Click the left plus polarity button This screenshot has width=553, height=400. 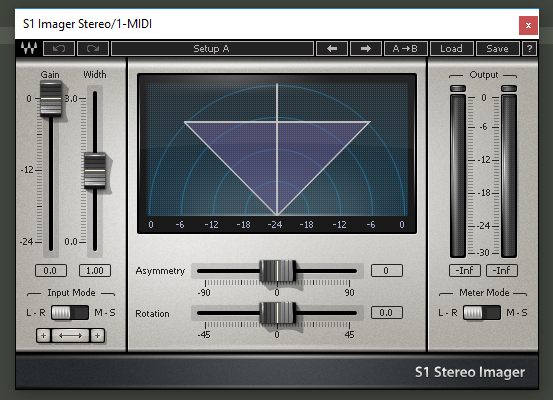(x=44, y=335)
